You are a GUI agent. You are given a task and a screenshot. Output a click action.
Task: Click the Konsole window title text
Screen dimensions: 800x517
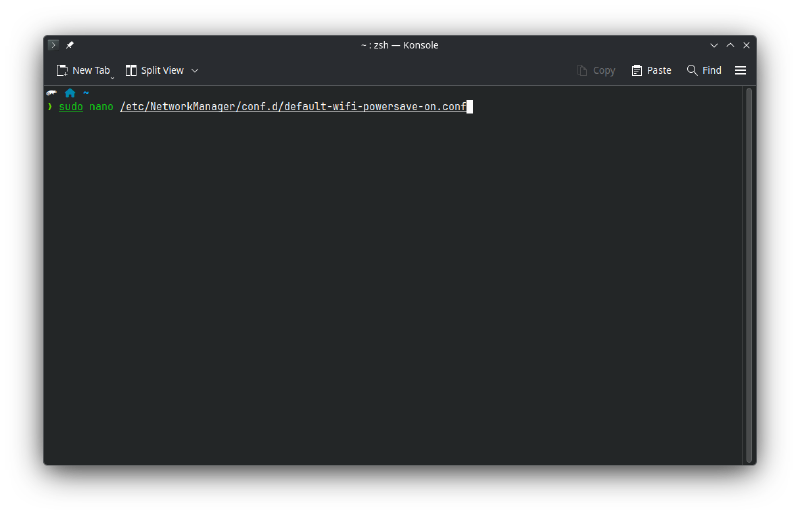pyautogui.click(x=399, y=45)
